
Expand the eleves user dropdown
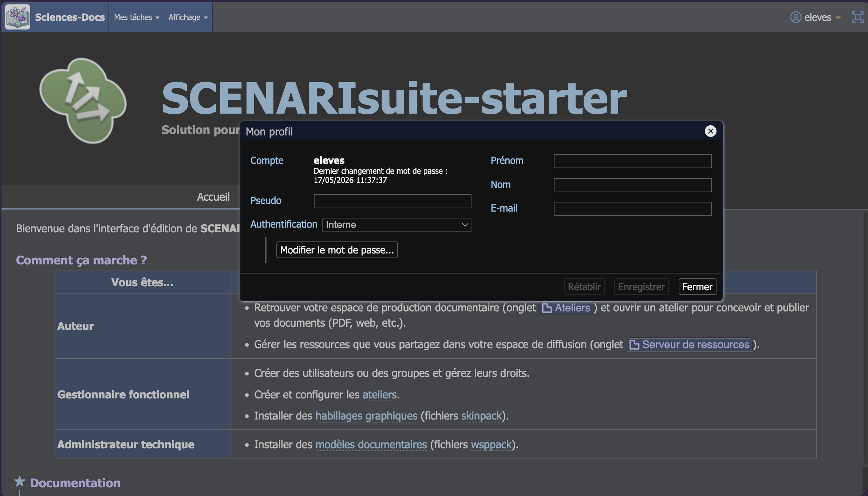838,17
